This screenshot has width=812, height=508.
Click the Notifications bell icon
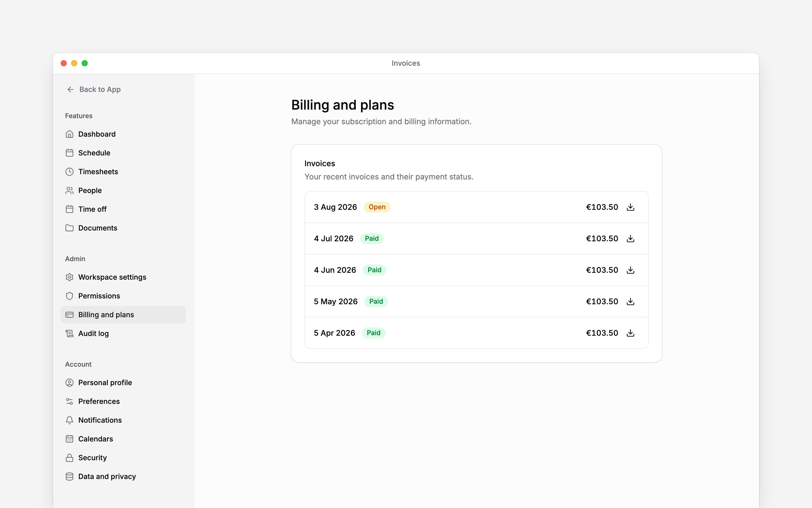pyautogui.click(x=70, y=420)
